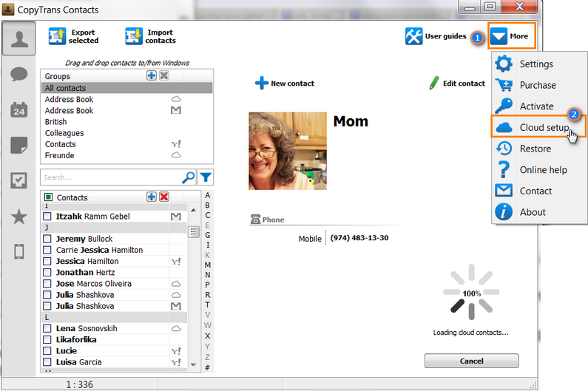Choose Activate in More menu
This screenshot has height=391, width=588.
(x=539, y=106)
